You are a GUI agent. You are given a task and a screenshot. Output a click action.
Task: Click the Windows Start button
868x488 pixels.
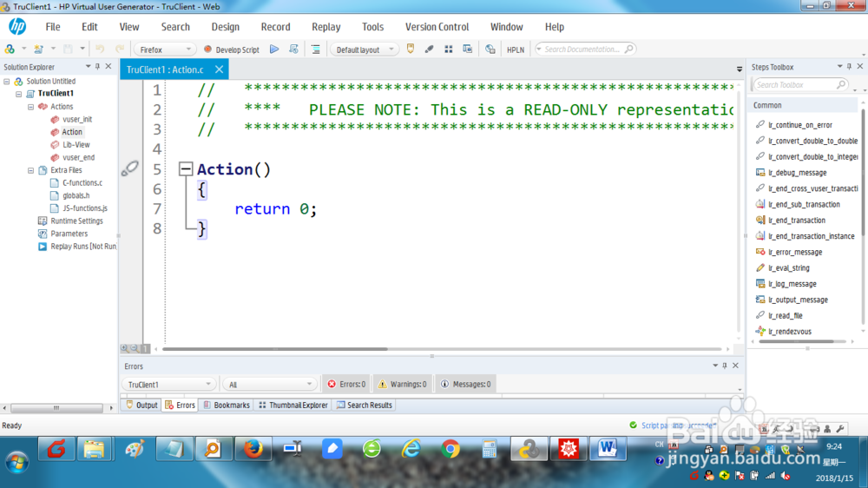(x=16, y=462)
